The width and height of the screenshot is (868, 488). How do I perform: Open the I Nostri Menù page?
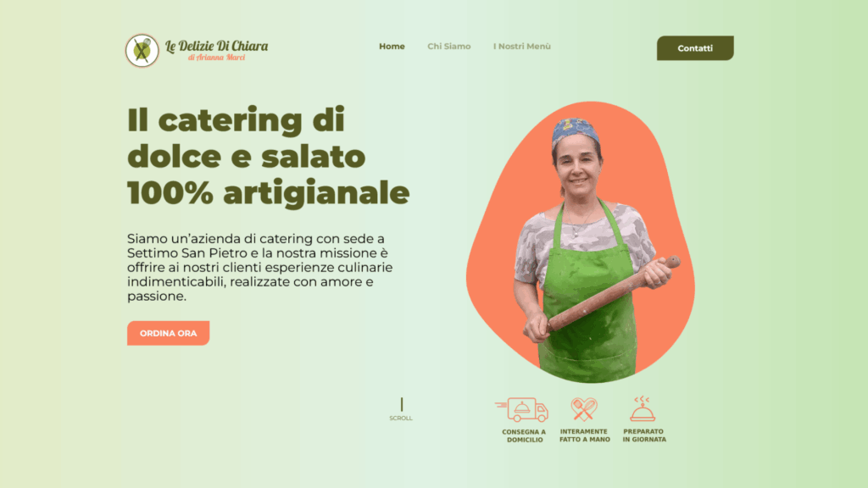(x=522, y=47)
